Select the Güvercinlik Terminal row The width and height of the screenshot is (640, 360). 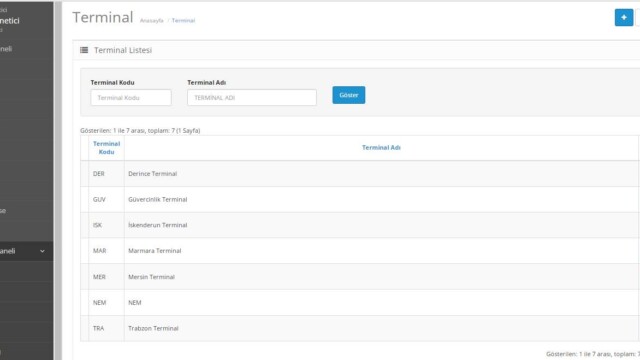tap(360, 199)
